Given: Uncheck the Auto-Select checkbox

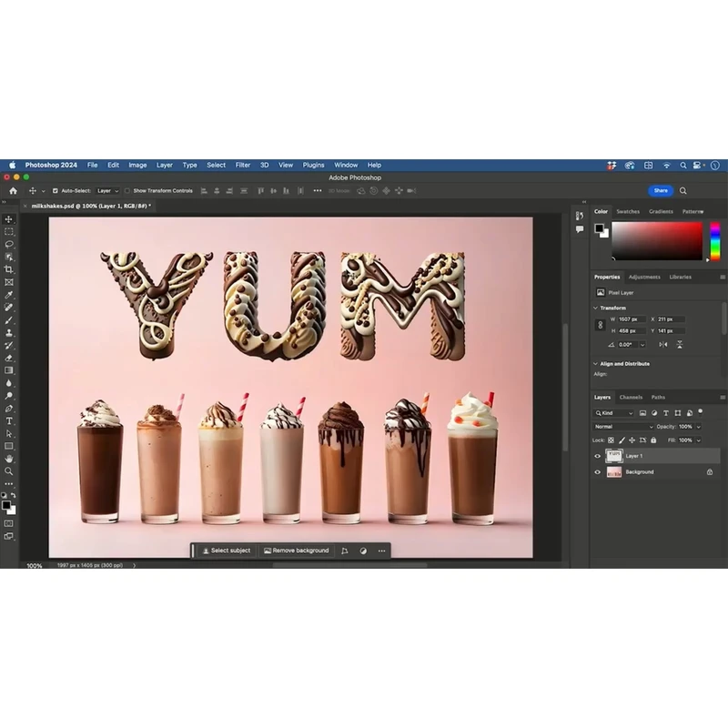Looking at the screenshot, I should [x=55, y=191].
